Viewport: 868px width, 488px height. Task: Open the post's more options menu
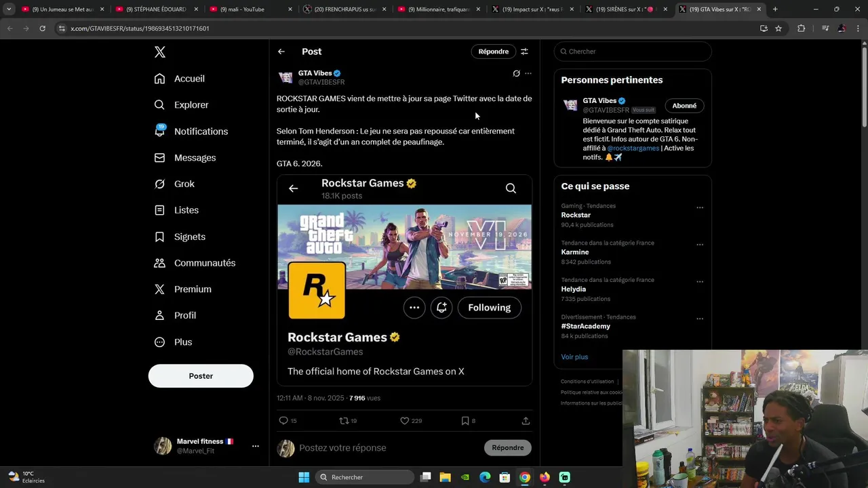[528, 73]
